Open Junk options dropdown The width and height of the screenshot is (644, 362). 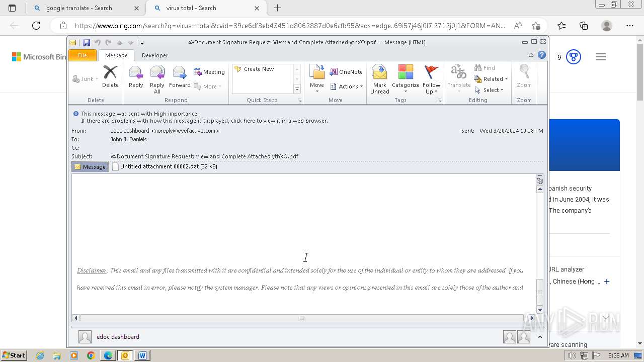pos(85,79)
